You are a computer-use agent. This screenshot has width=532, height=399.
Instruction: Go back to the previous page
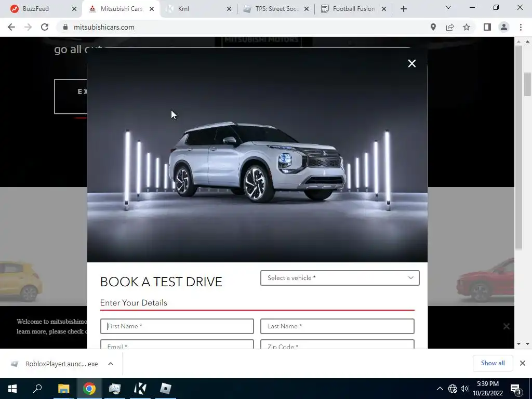pyautogui.click(x=11, y=27)
